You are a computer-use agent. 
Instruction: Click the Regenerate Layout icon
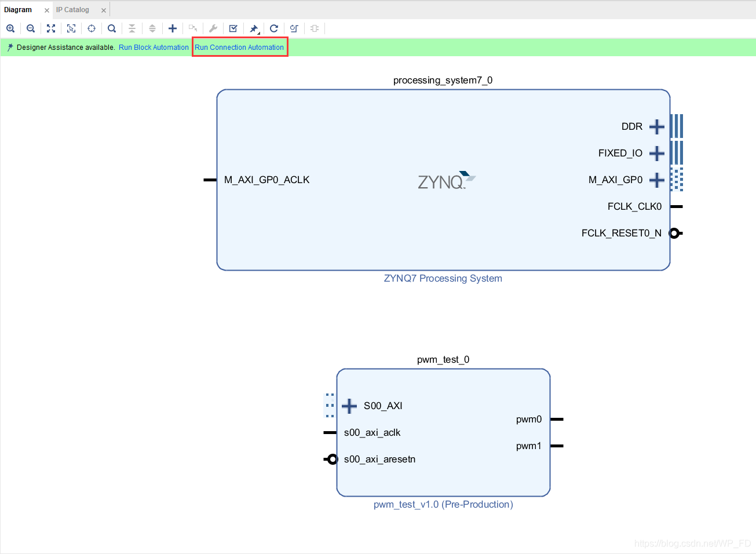274,28
